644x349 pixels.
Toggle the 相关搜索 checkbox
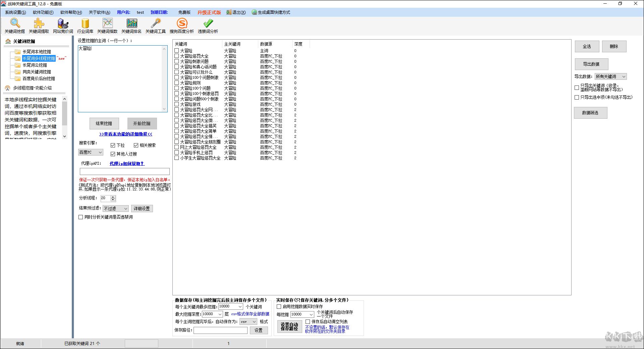pyautogui.click(x=136, y=146)
